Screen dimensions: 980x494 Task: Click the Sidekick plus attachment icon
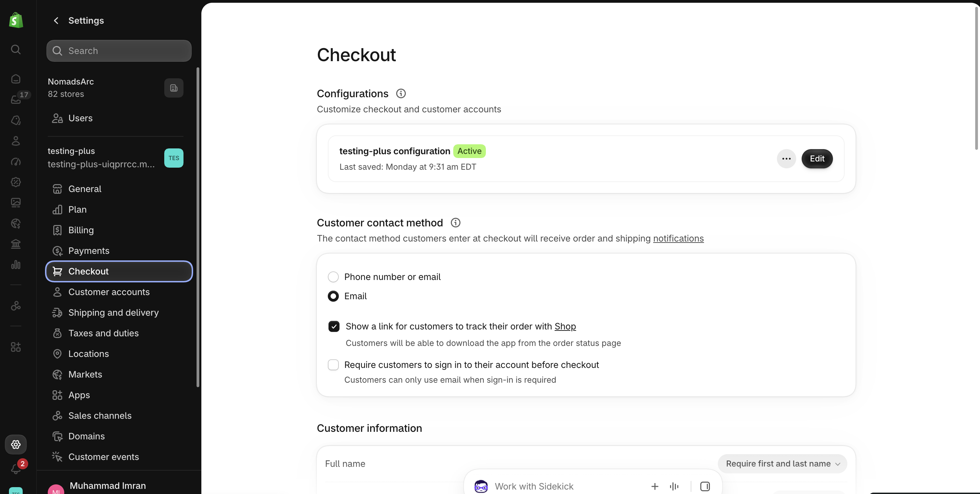(654, 486)
